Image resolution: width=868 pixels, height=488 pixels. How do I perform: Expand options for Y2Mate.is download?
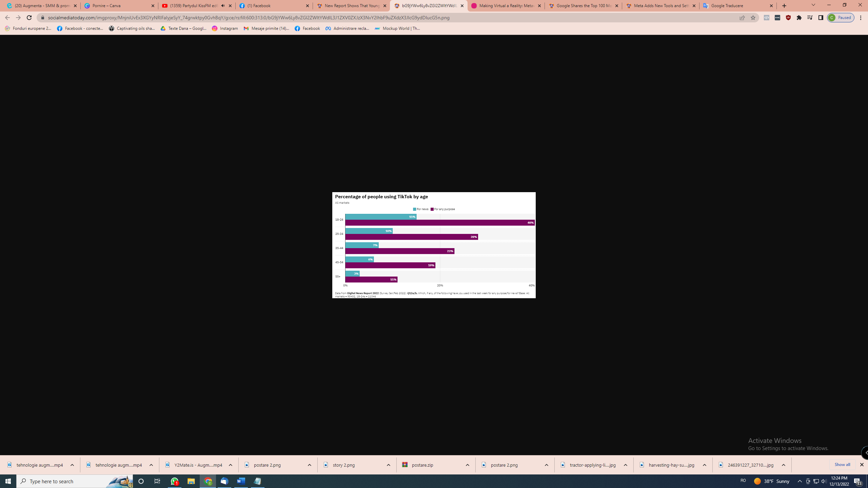pos(231,465)
